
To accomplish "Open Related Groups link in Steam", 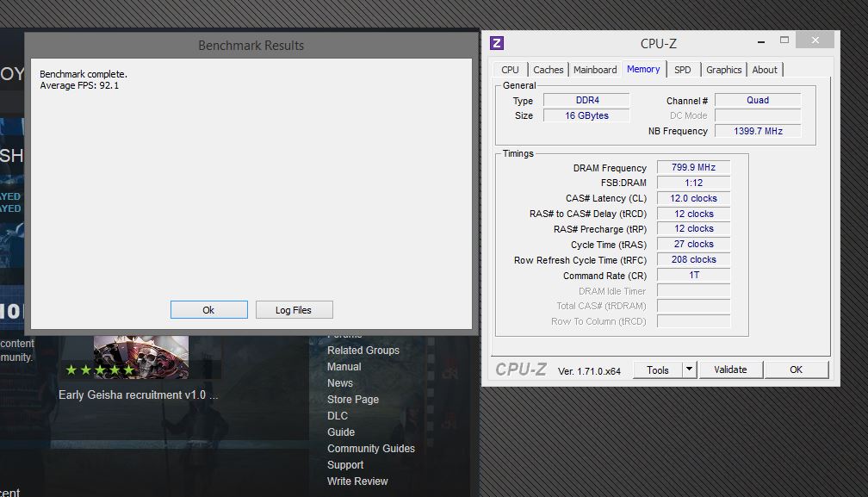I will click(363, 351).
